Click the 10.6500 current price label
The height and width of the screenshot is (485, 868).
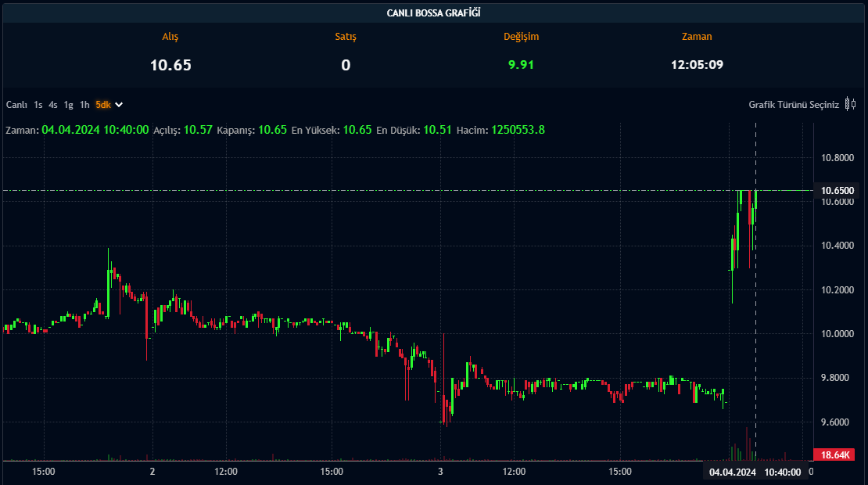tap(838, 190)
